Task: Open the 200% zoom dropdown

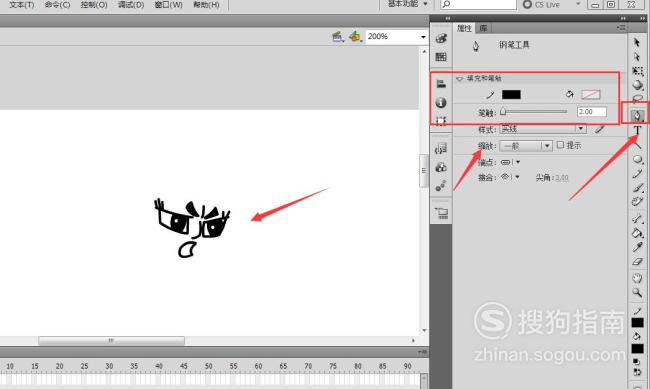Action: [x=423, y=37]
